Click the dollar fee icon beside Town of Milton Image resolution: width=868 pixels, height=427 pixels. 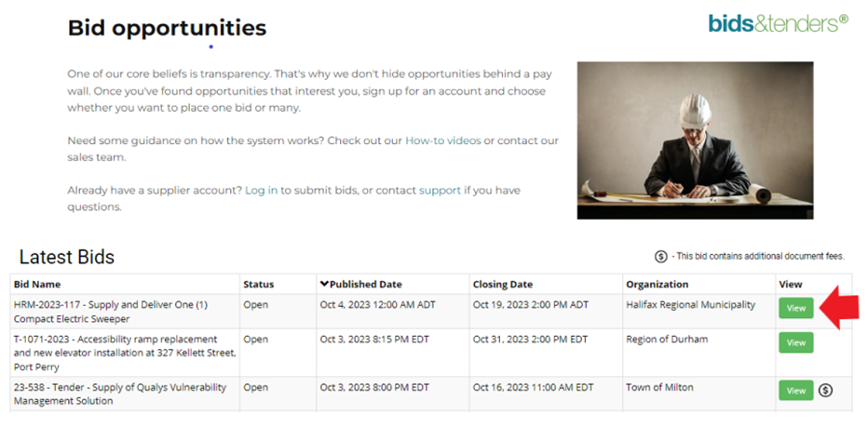[825, 391]
